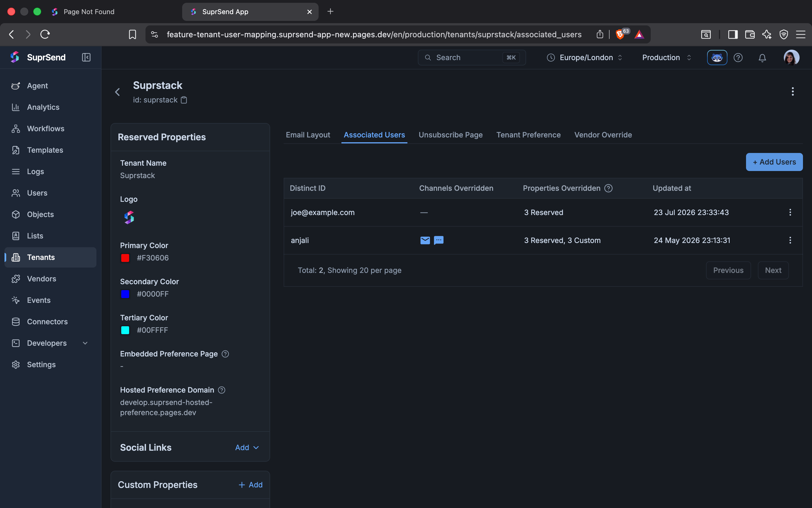Add a custom property
The image size is (812, 508).
(x=250, y=485)
